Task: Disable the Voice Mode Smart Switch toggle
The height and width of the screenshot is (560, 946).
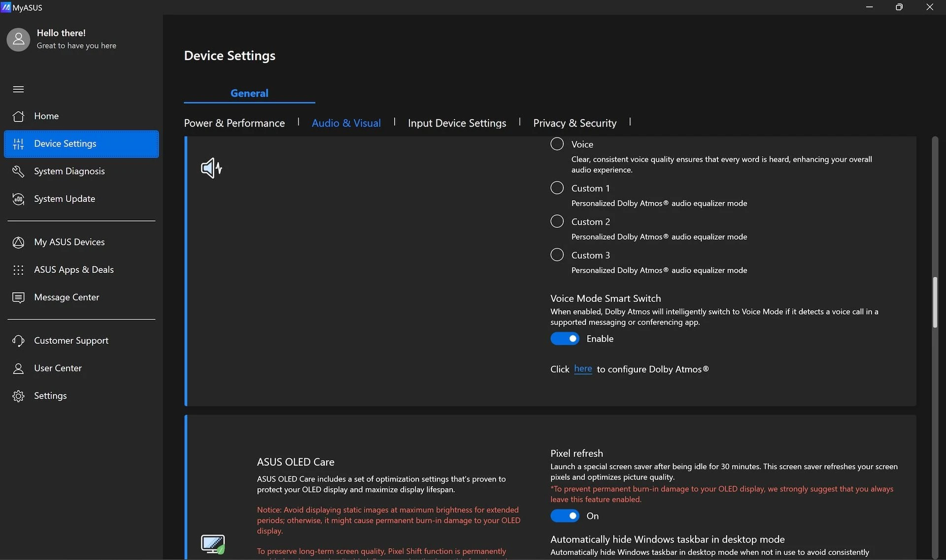Action: 565,339
